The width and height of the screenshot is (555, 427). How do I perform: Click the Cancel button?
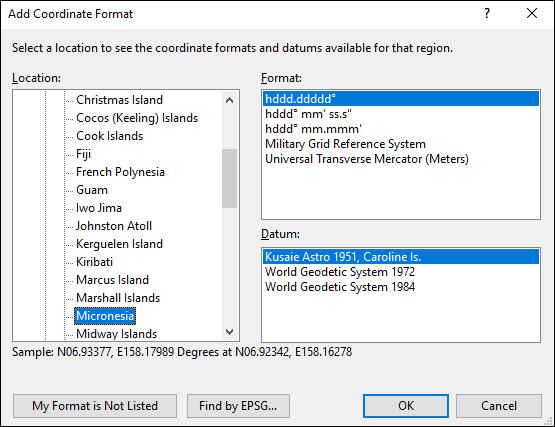[x=499, y=406]
